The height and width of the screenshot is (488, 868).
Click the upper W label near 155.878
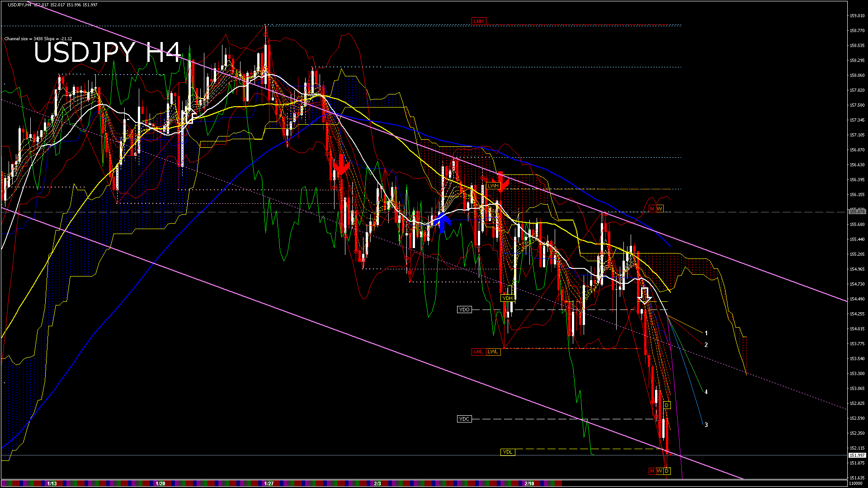(660, 208)
